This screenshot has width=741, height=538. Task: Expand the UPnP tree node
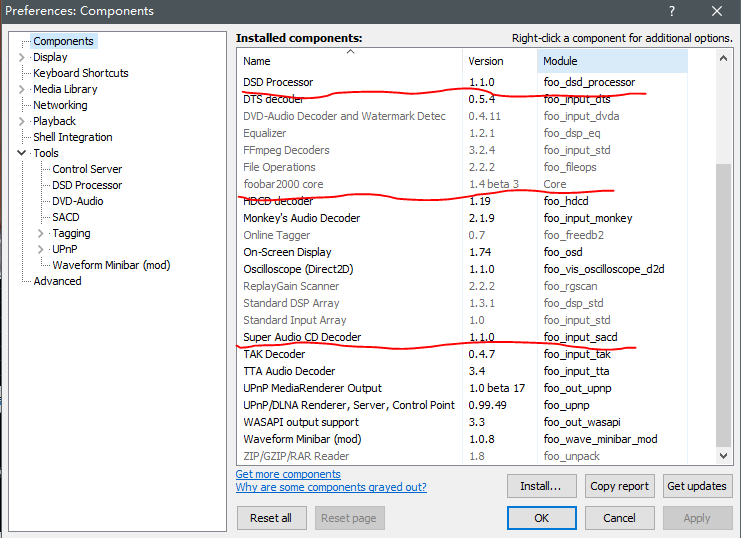click(x=41, y=249)
